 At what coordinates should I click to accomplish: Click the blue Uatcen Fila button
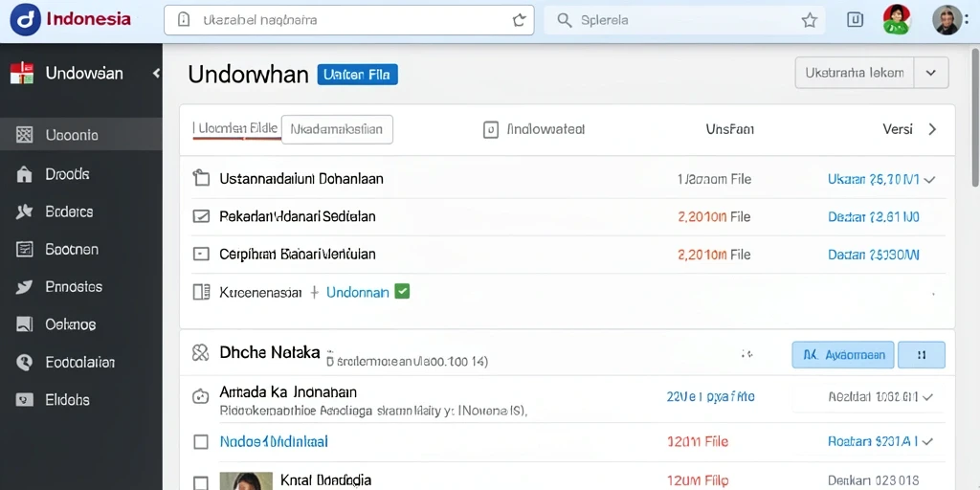(358, 75)
